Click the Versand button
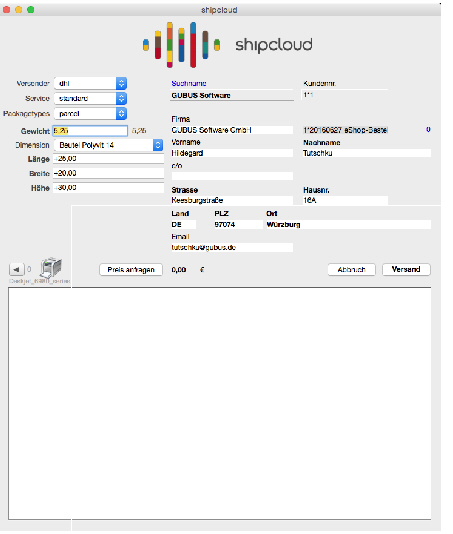This screenshot has height=534, width=453. coord(406,269)
